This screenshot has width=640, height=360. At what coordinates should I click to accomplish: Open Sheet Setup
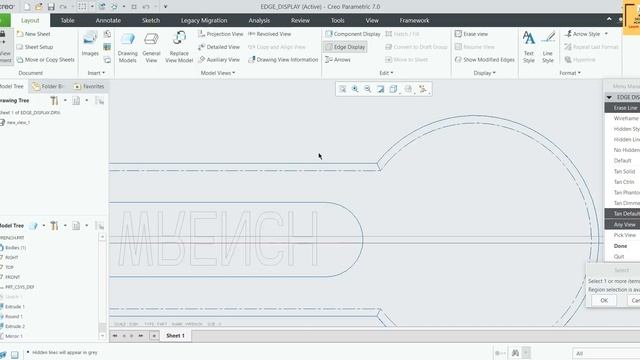pos(35,47)
